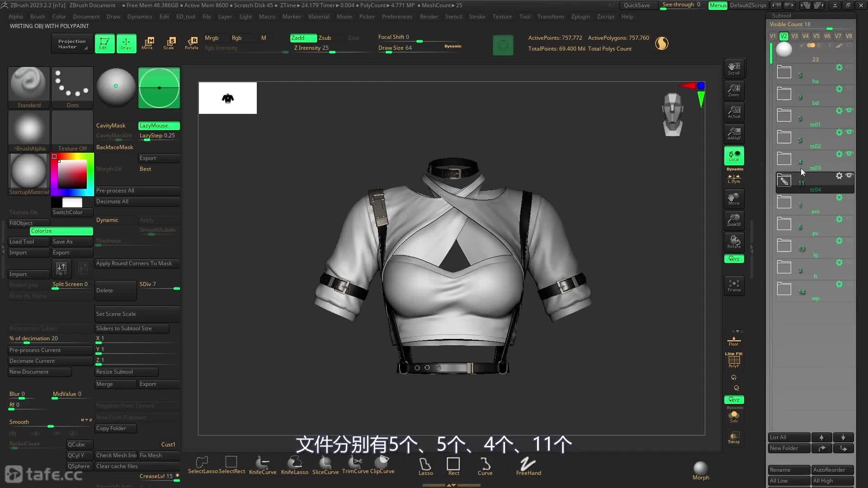The image size is (868, 488).
Task: Click the Transp icon for subtool transparency
Action: (734, 435)
